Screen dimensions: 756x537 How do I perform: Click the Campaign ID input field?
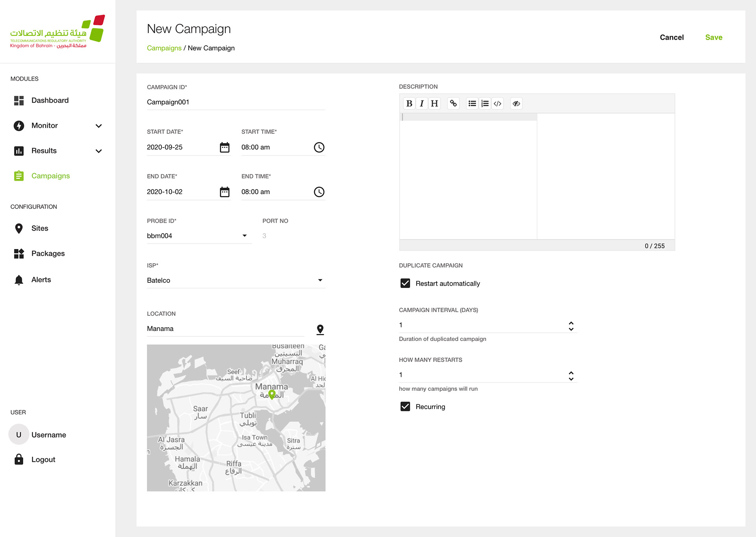click(235, 102)
